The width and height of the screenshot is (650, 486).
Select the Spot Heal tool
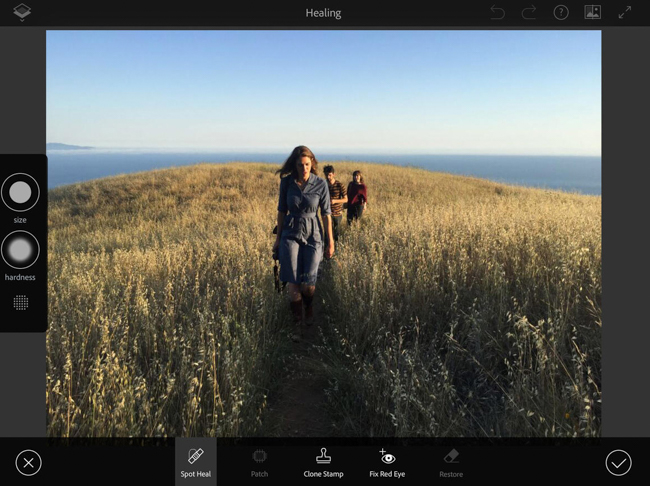[196, 462]
